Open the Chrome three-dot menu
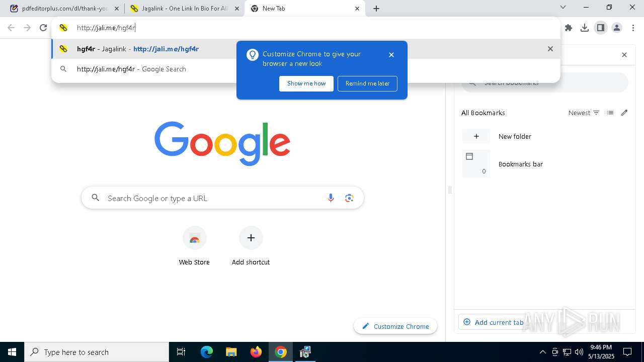The height and width of the screenshot is (362, 644). tap(633, 28)
